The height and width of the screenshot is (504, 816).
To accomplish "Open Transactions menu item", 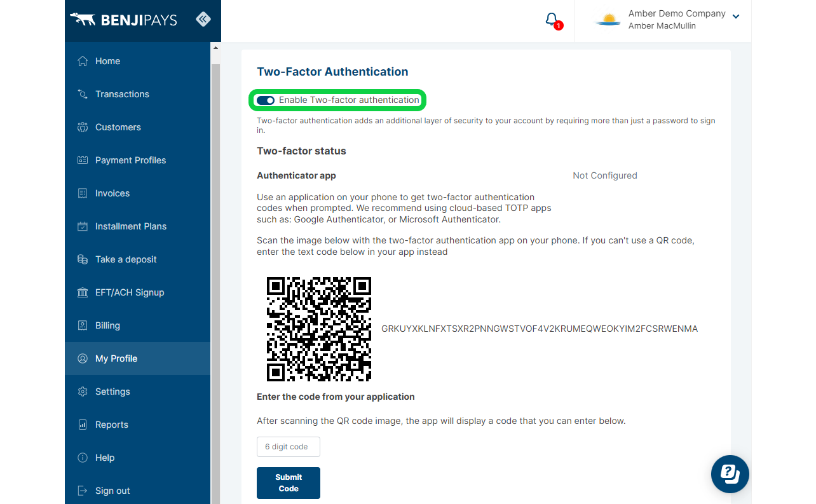I will click(137, 94).
